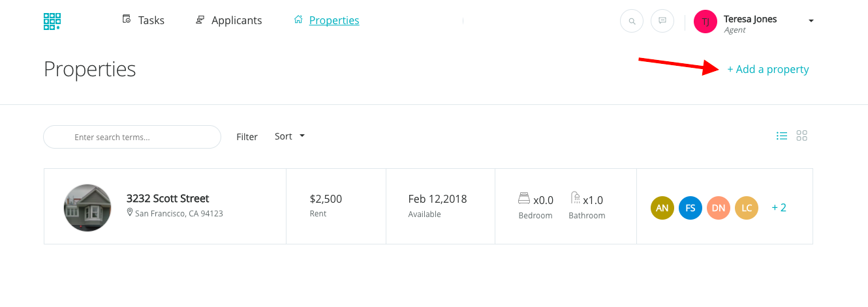The height and width of the screenshot is (307, 868).
Task: Open the Sort dropdown
Action: pos(290,136)
